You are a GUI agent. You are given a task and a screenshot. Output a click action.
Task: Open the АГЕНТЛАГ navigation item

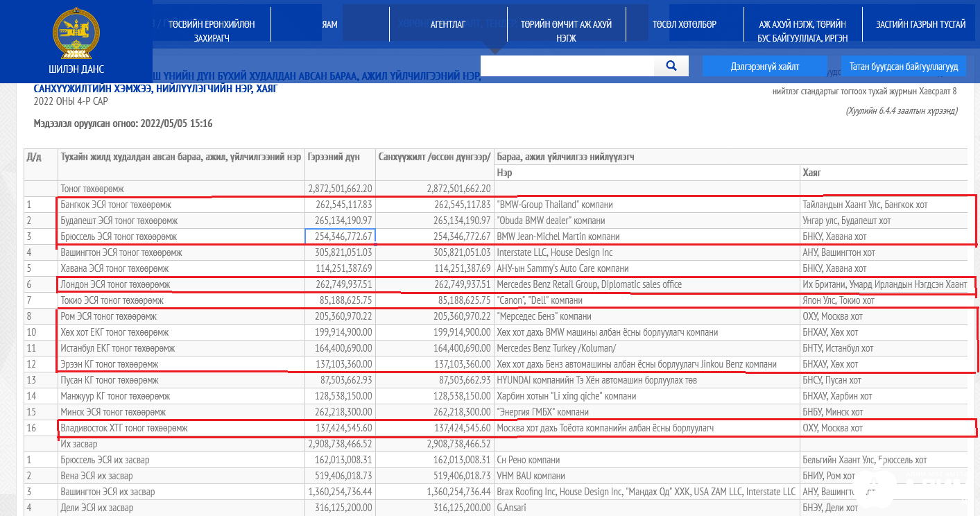pyautogui.click(x=447, y=24)
